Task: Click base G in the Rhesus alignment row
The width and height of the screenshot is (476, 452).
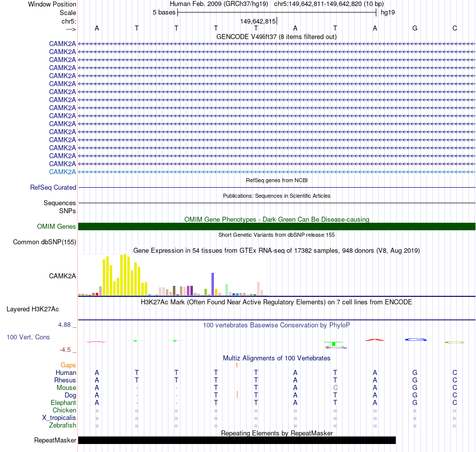Action: coord(415,380)
